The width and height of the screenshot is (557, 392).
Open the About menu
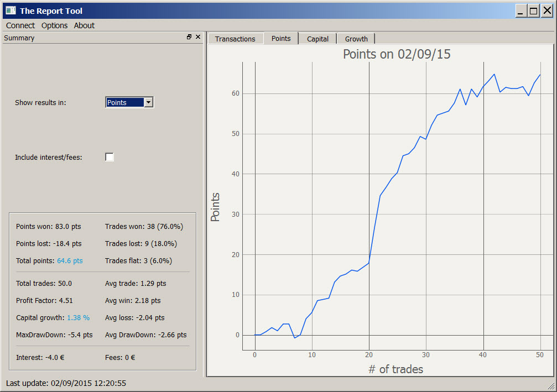[x=84, y=25]
